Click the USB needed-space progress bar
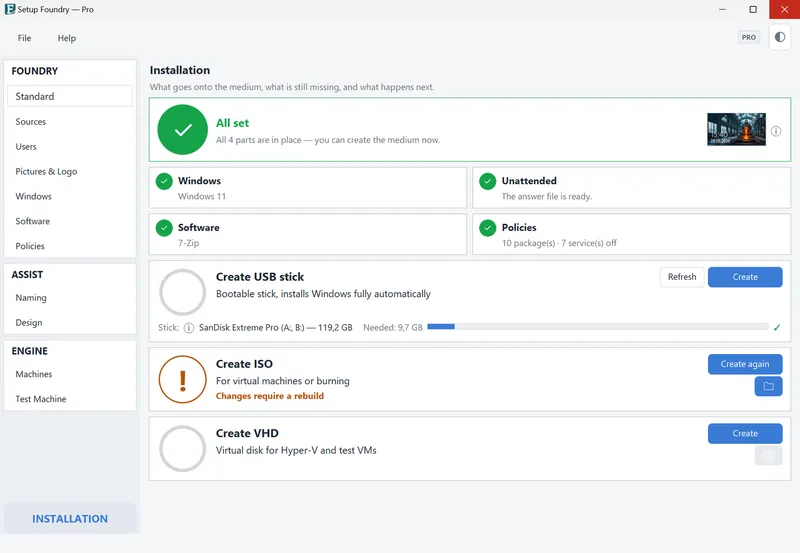 tap(598, 327)
